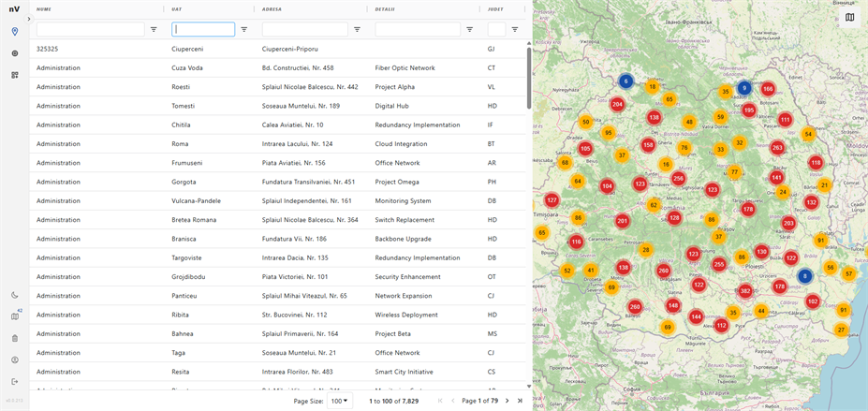
Task: Open the widgets grid icon in sidebar
Action: (15, 75)
